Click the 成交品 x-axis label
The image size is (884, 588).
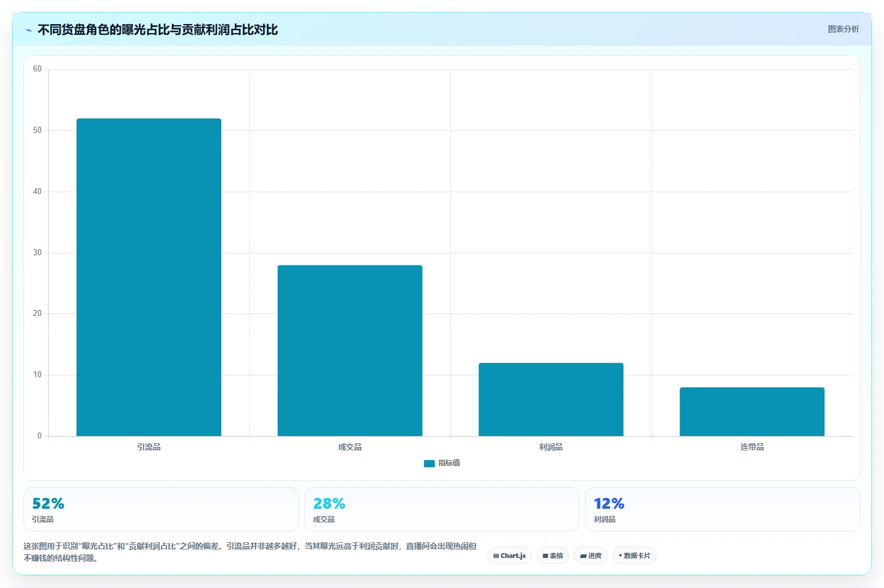click(350, 447)
